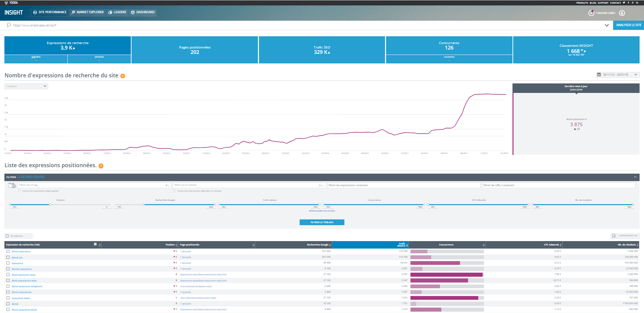Open the Comparer dropdown
This screenshot has height=313, width=644.
[x=26, y=86]
